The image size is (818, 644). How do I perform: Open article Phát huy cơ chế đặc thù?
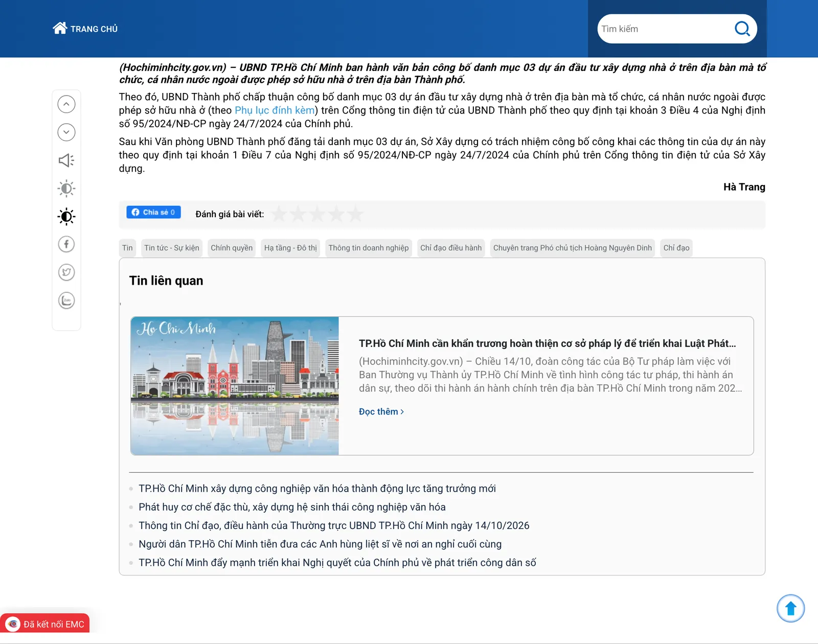[x=292, y=507]
